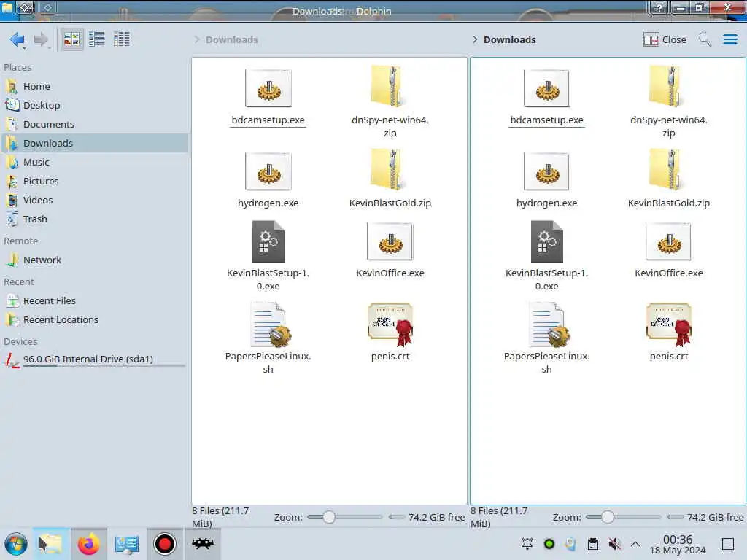Select hydrogen.exe icon in right pane

(546, 171)
